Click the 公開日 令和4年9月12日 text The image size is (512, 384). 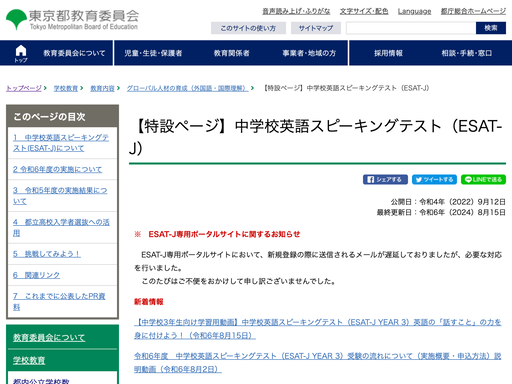tap(448, 202)
